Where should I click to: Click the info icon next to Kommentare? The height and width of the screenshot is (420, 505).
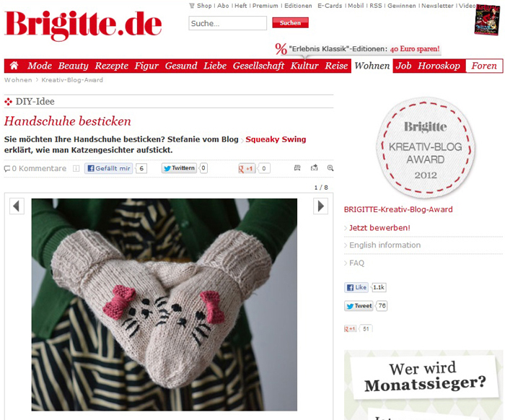tap(76, 168)
